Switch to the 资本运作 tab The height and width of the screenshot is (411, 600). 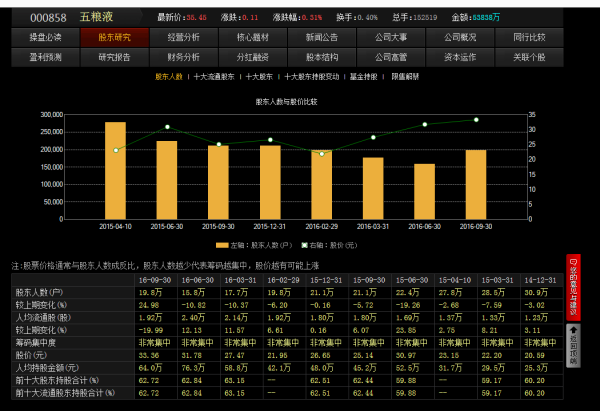(460, 57)
